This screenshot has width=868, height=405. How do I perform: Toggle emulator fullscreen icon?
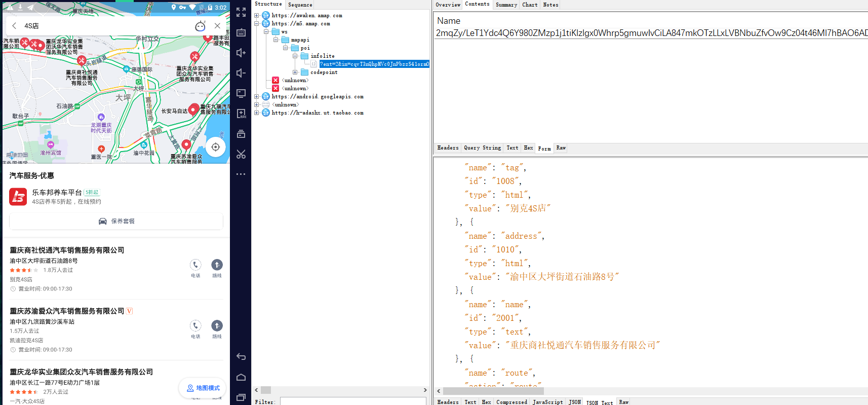[241, 12]
